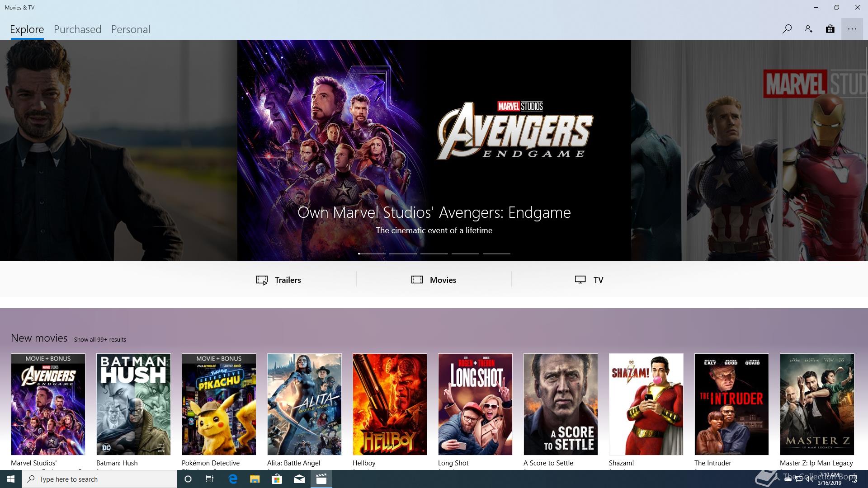Viewport: 868px width, 488px height.
Task: Open the Windows Start menu
Action: click(x=11, y=479)
